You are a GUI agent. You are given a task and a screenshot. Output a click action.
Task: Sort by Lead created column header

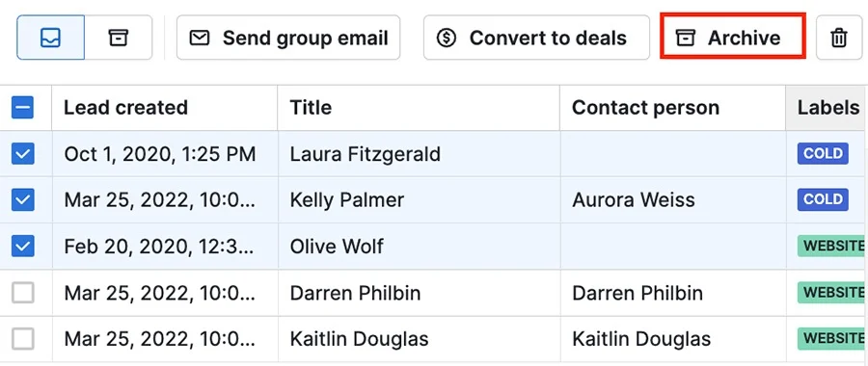click(x=165, y=107)
